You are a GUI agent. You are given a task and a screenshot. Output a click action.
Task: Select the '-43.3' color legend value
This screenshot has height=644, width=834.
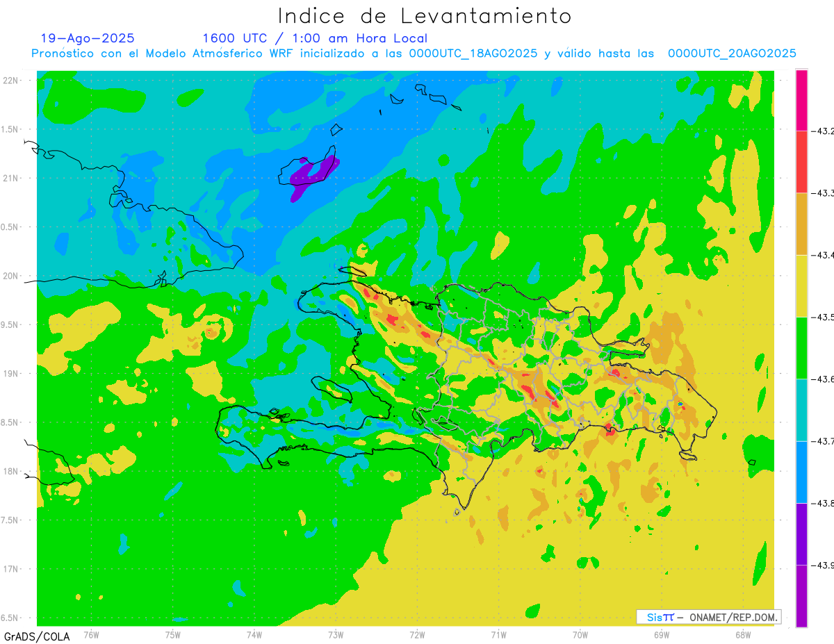[823, 193]
